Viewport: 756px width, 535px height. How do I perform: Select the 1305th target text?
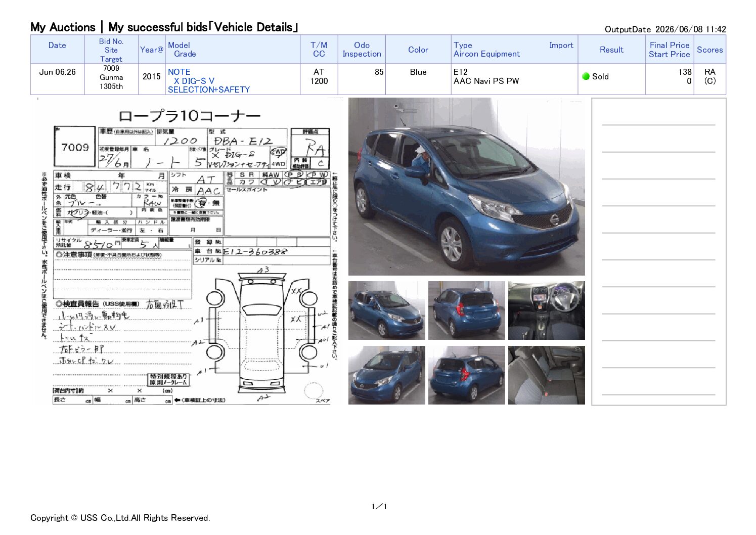[x=111, y=86]
